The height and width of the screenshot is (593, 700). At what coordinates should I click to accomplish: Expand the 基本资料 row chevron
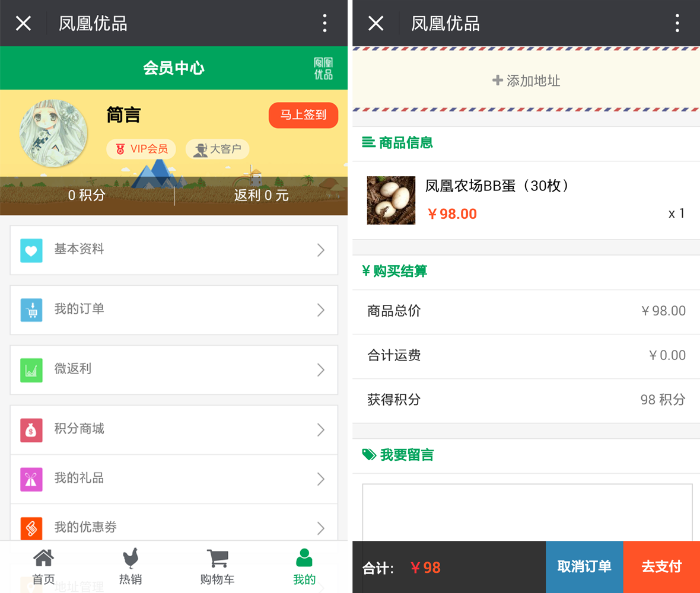click(320, 250)
